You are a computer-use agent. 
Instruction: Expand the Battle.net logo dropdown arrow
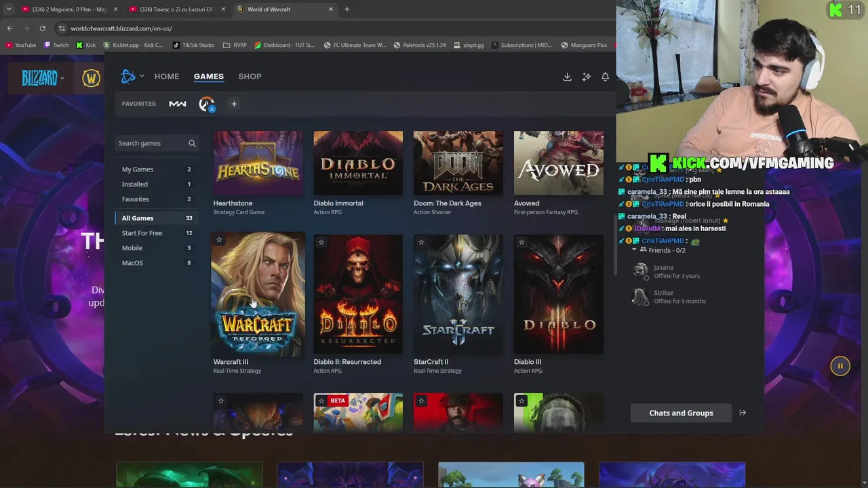coord(142,77)
